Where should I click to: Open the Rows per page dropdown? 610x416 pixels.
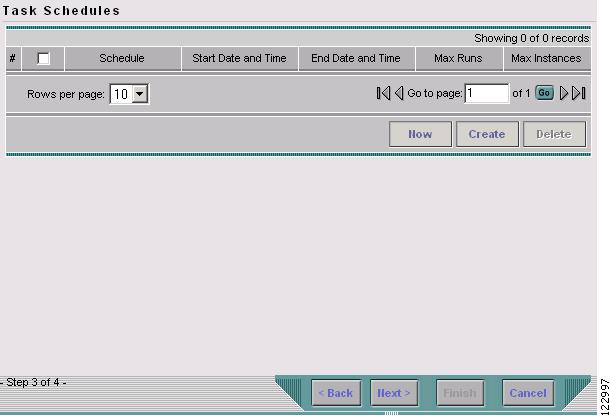129,94
